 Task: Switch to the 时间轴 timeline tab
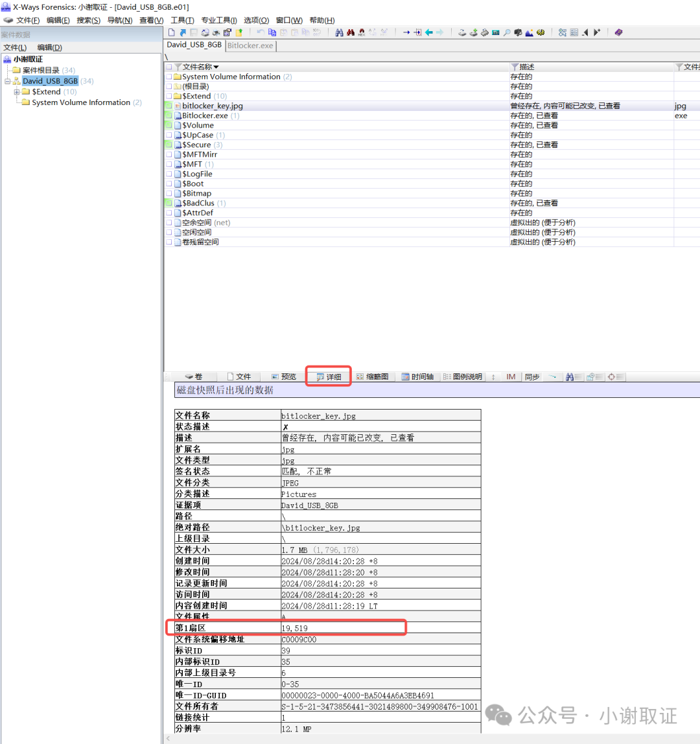tap(417, 377)
